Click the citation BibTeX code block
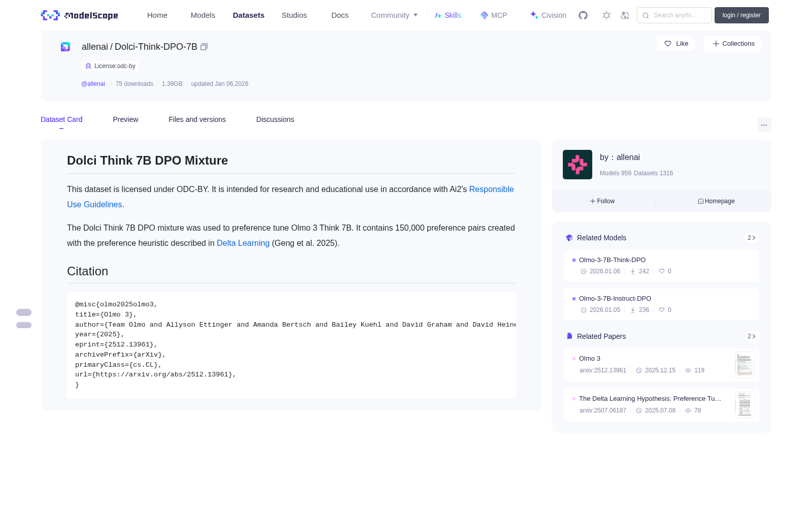 click(291, 344)
